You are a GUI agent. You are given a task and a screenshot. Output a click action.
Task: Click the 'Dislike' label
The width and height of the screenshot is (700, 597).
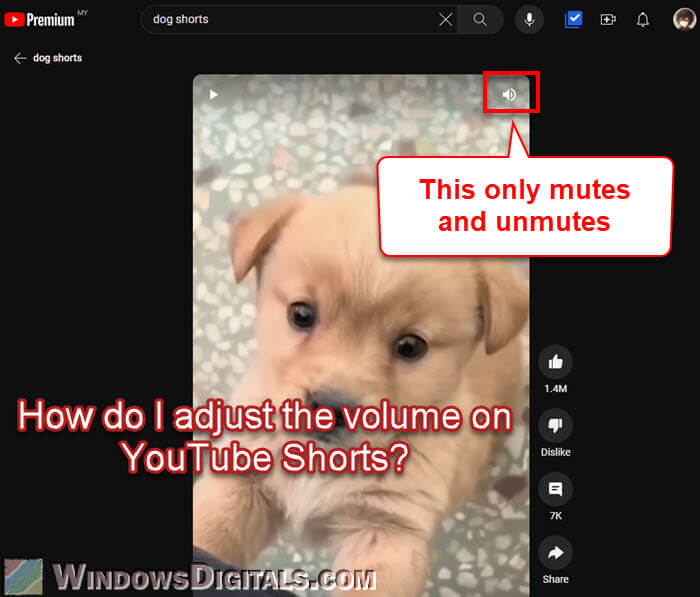click(555, 452)
